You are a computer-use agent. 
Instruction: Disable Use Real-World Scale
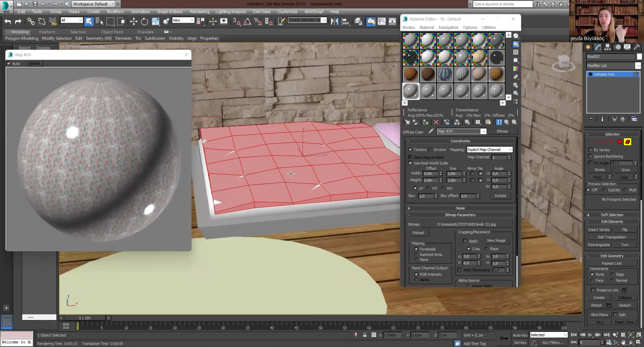410,163
